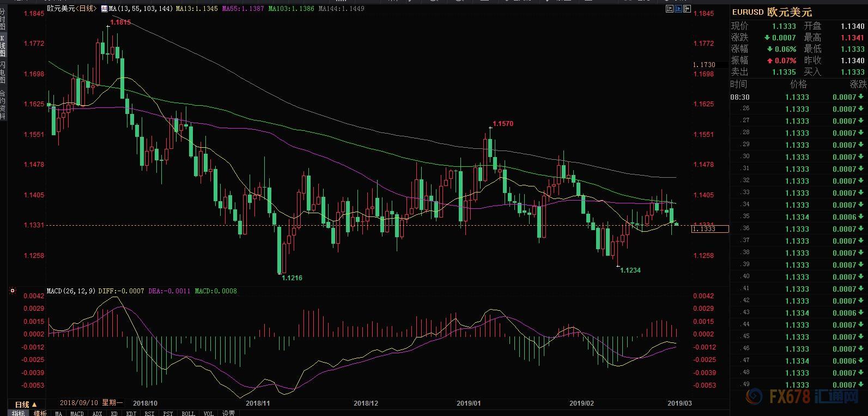Choose the KD indicator button
Viewport: 868px width, 416px height.
pyautogui.click(x=114, y=413)
